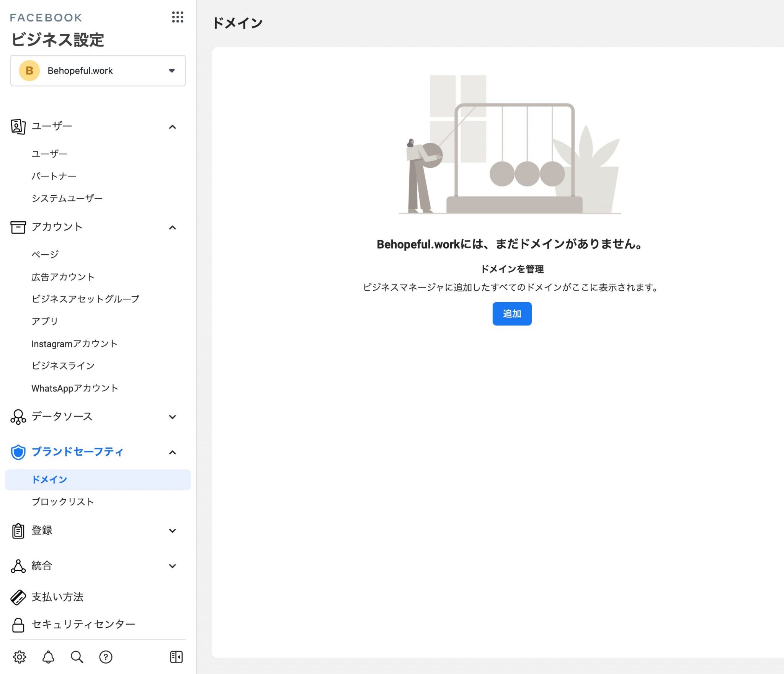Open 広告アカウント menu item

(63, 277)
